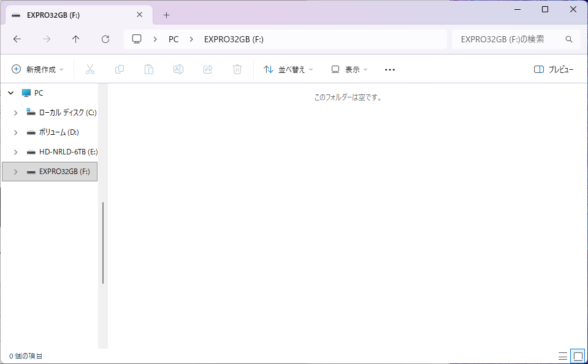Refresh the current folder view
This screenshot has width=588, height=364.
(x=105, y=39)
